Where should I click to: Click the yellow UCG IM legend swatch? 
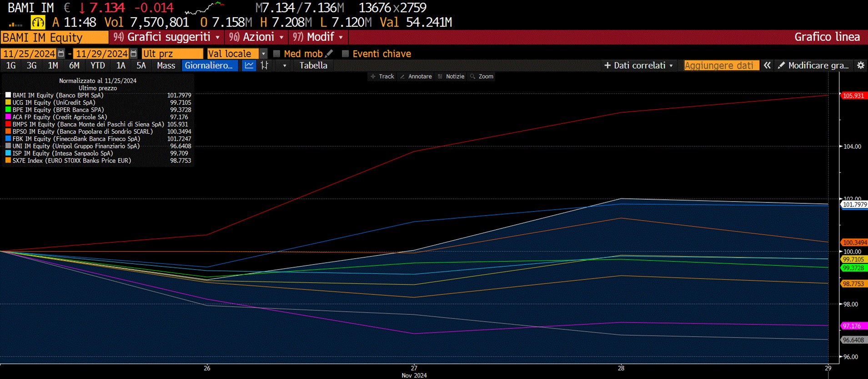tap(8, 102)
